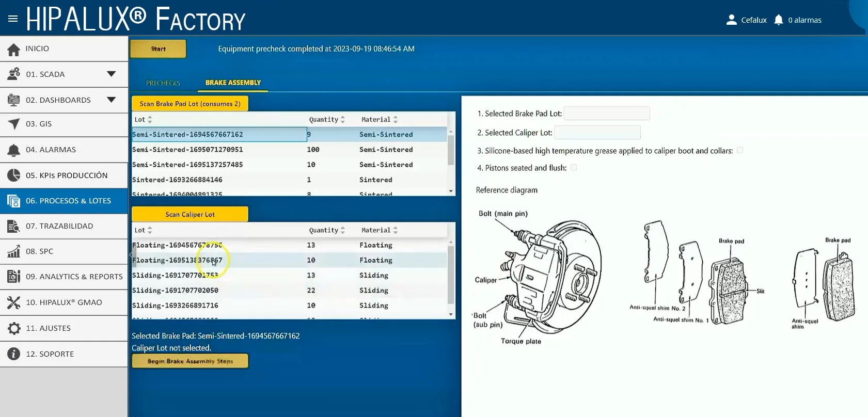Expand the 01. SCADA submenu arrow
Image resolution: width=868 pixels, height=417 pixels.
click(x=111, y=74)
